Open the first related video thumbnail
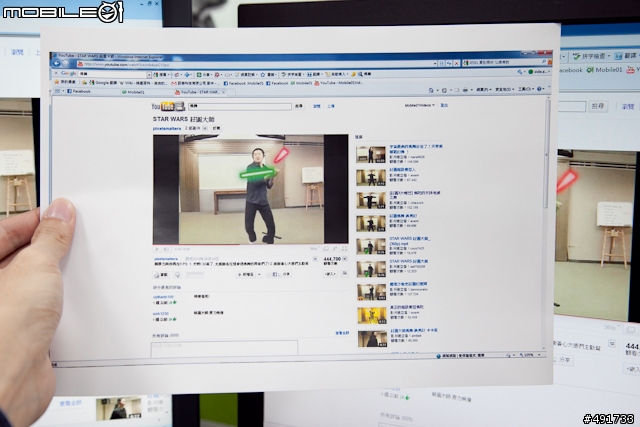 point(371,155)
